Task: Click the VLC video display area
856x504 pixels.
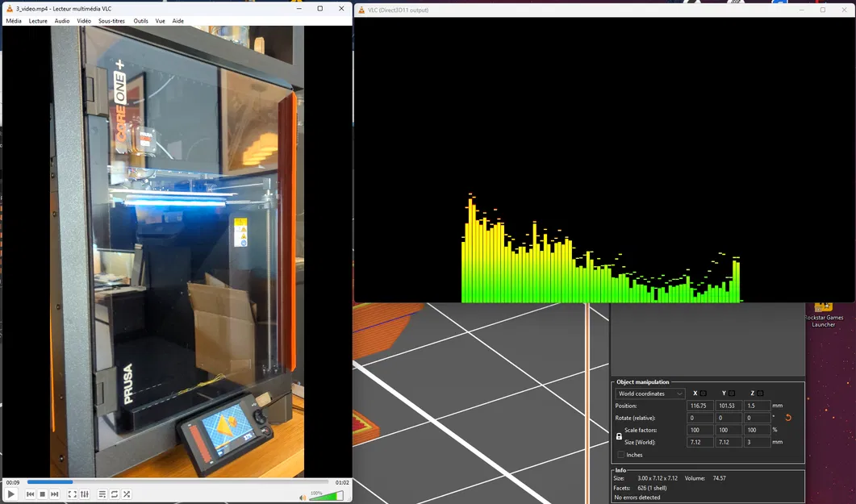Action: pyautogui.click(x=177, y=252)
